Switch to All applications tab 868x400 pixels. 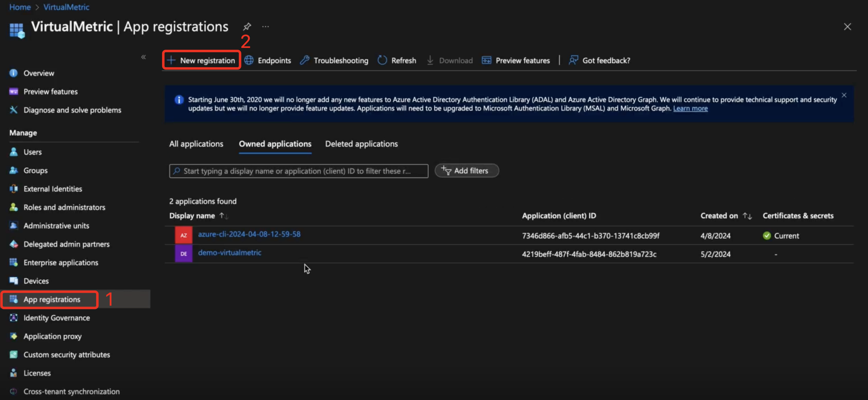pos(196,144)
